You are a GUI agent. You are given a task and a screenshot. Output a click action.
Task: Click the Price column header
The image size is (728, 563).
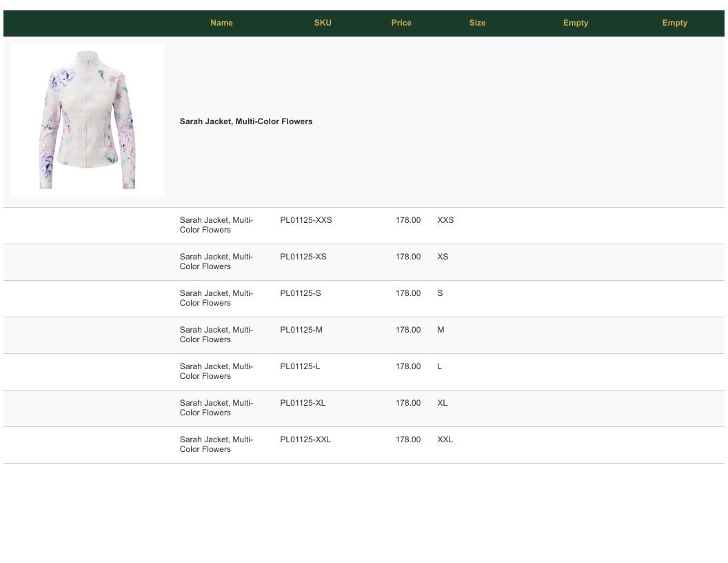[401, 23]
